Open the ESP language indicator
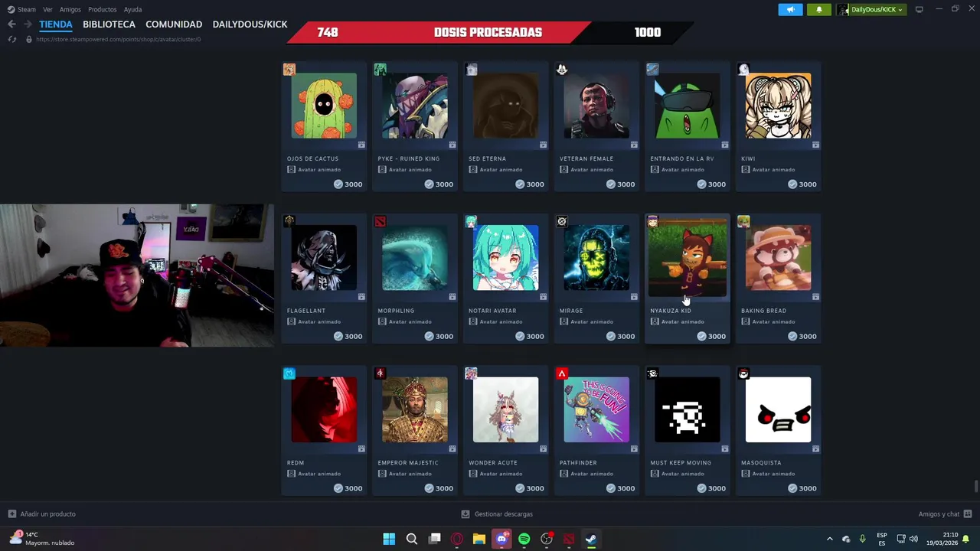This screenshot has height=551, width=980. click(882, 539)
